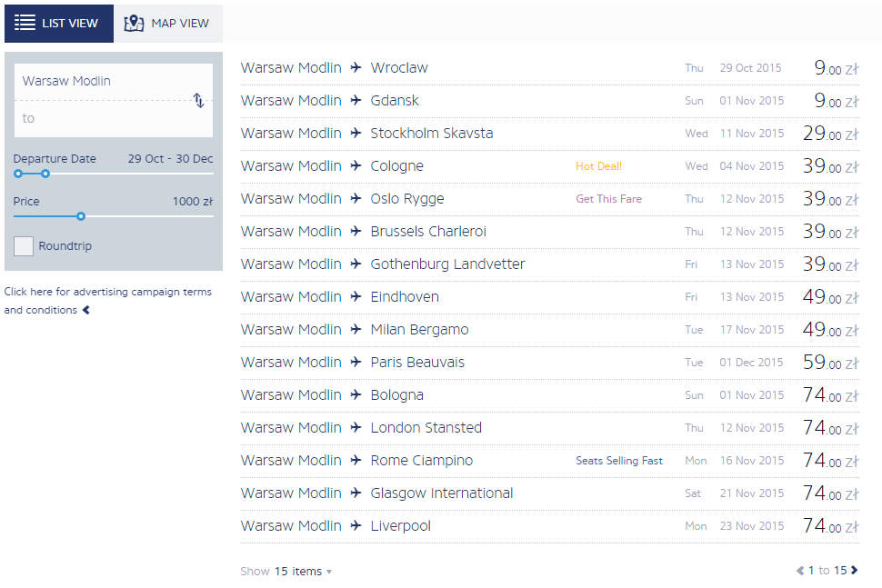882x588 pixels.
Task: Select the Brussels Charleroi destination
Action: click(x=428, y=231)
